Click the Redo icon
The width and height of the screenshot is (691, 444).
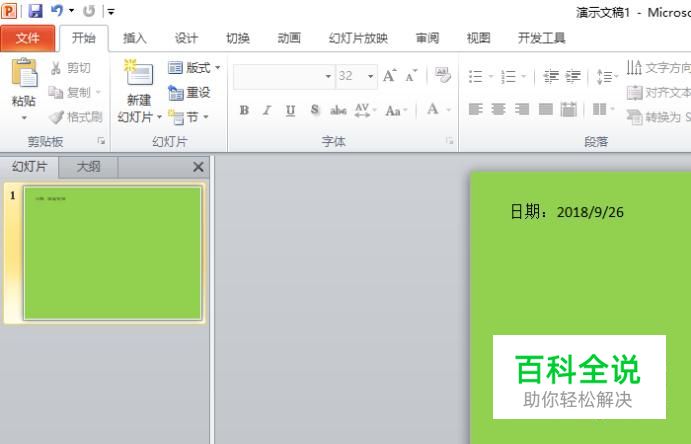pyautogui.click(x=89, y=11)
